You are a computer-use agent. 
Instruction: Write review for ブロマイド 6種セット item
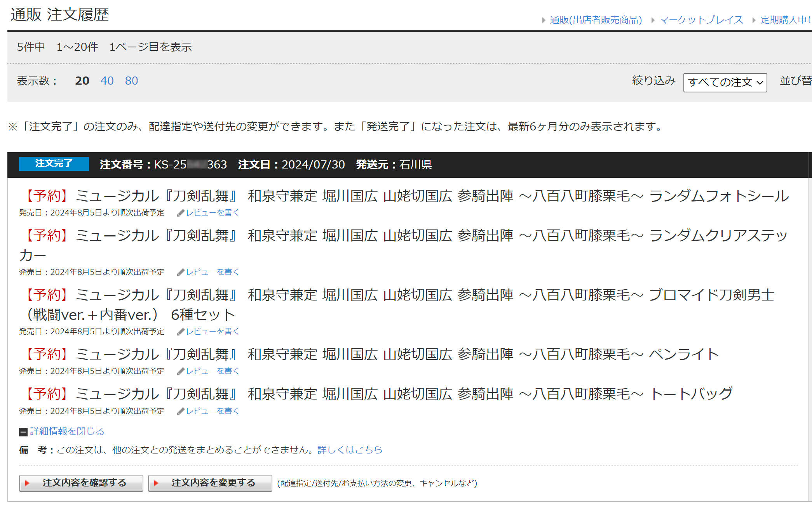(x=212, y=332)
